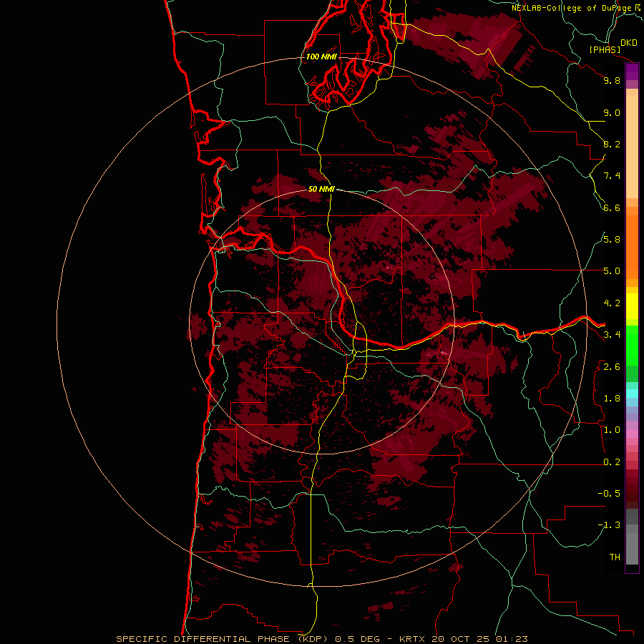This screenshot has height=644, width=644.
Task: Click the 50 NMI range ring label
Action: coord(321,189)
